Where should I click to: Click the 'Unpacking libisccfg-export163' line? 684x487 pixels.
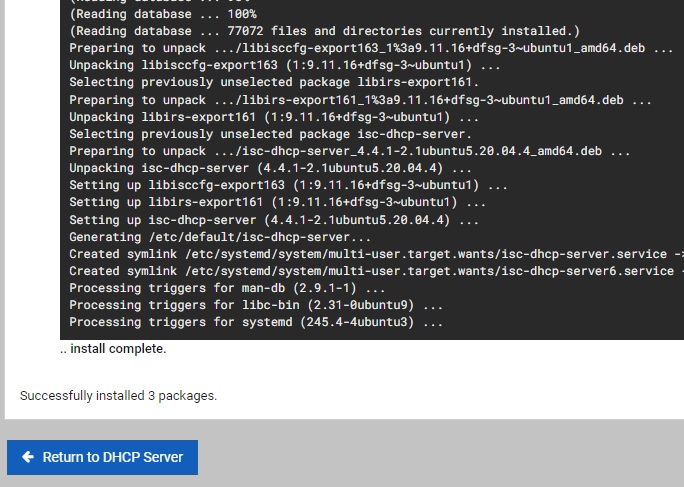[285, 65]
